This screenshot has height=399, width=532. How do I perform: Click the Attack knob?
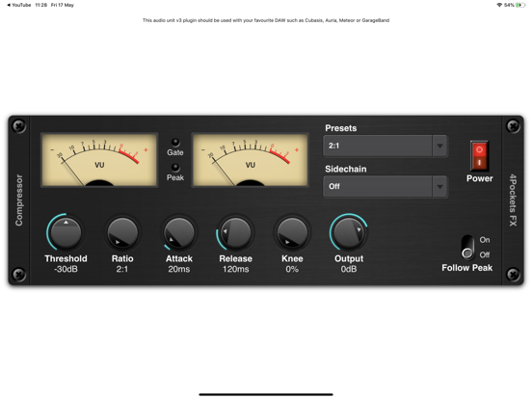179,233
